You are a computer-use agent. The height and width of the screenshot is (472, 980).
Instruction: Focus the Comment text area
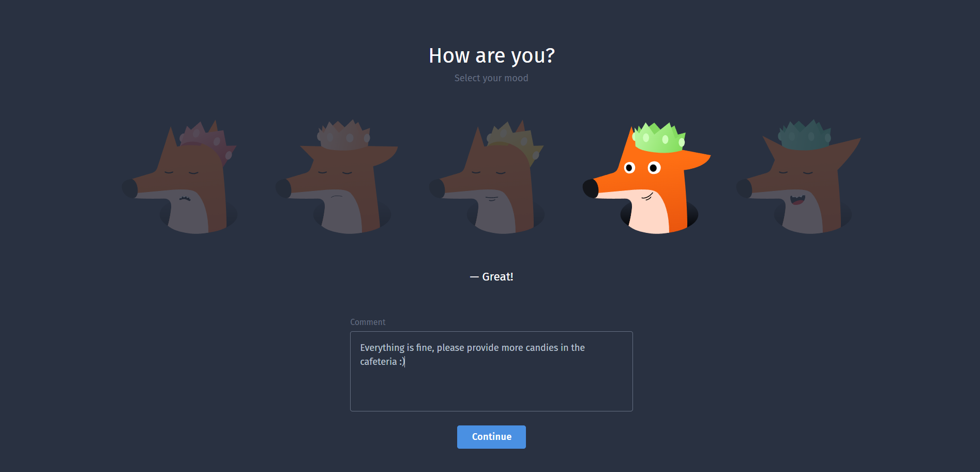(491, 371)
